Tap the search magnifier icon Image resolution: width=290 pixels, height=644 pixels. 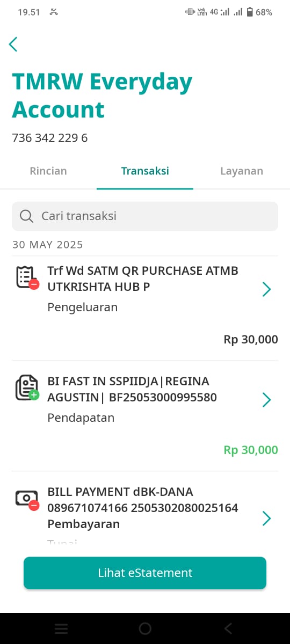[x=26, y=216]
